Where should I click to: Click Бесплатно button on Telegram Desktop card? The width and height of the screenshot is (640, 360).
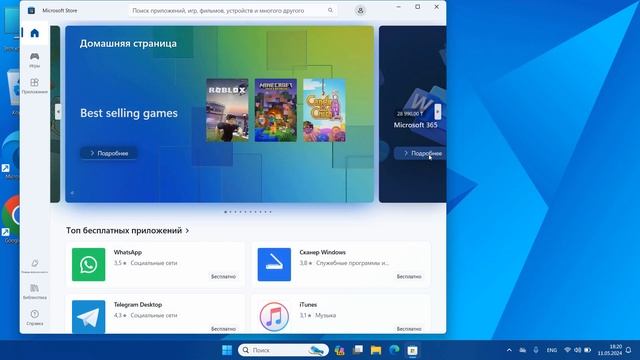tap(223, 329)
